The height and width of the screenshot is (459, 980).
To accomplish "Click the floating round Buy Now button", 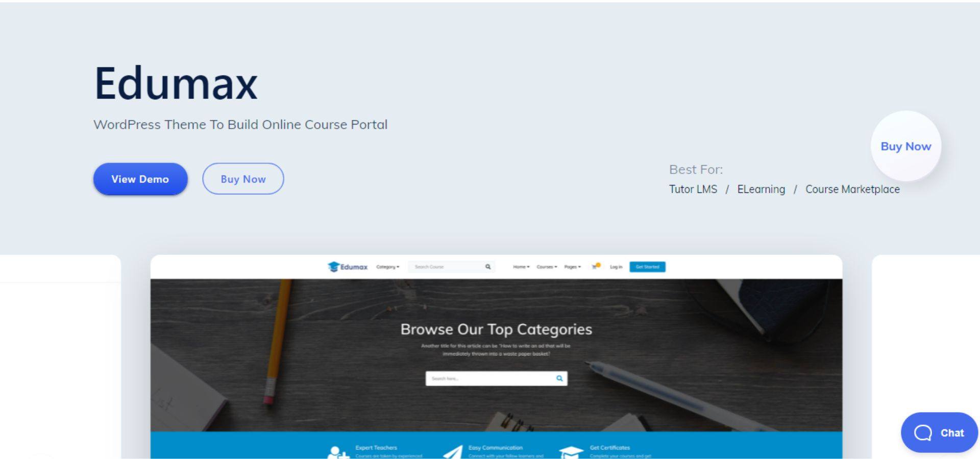I will click(905, 146).
